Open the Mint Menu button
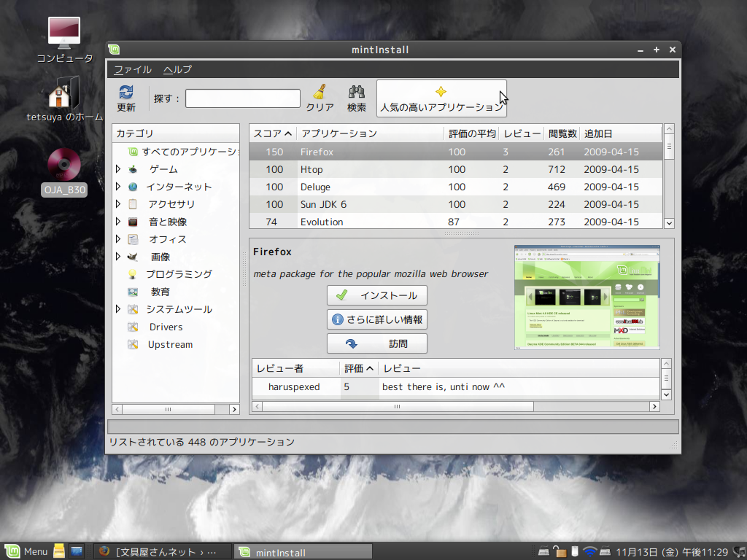Image resolution: width=747 pixels, height=560 pixels. pos(26,551)
